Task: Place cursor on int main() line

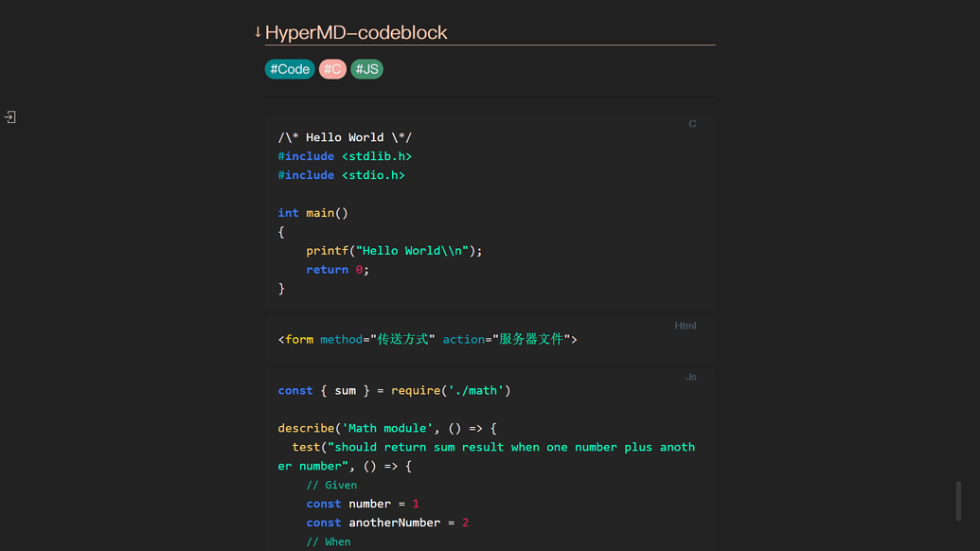Action: tap(313, 213)
